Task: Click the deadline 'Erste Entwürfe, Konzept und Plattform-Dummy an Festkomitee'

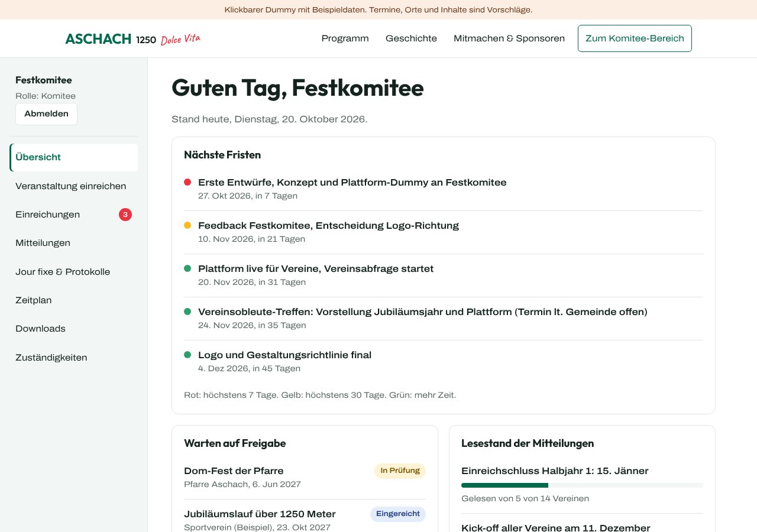Action: pos(352,183)
